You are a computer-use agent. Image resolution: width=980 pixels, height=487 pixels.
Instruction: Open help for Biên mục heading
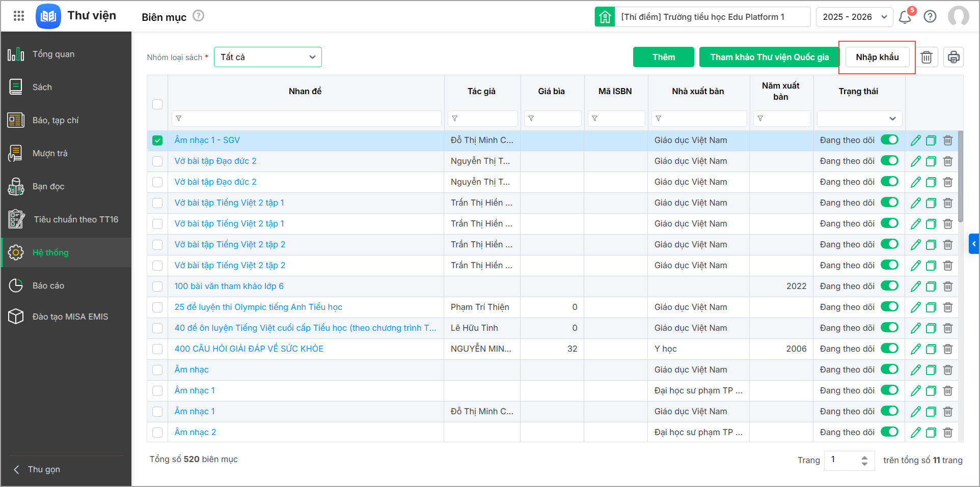tap(199, 16)
